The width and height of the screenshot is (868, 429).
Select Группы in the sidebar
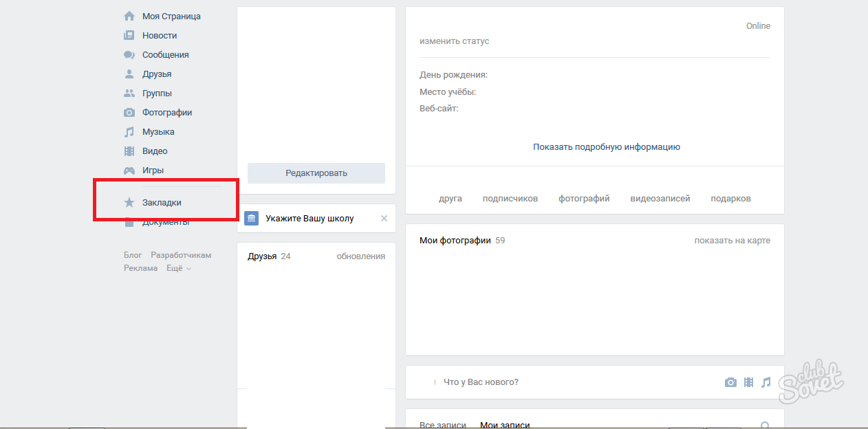tap(158, 93)
